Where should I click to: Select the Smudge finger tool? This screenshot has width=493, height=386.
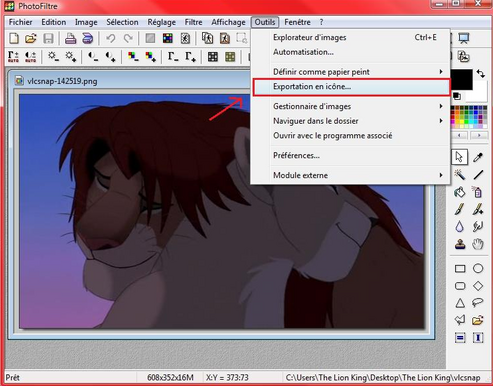[x=478, y=227]
